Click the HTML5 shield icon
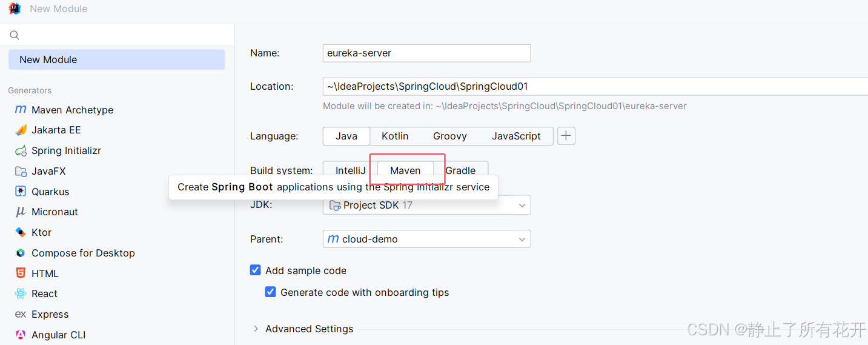868x345 pixels. point(21,273)
